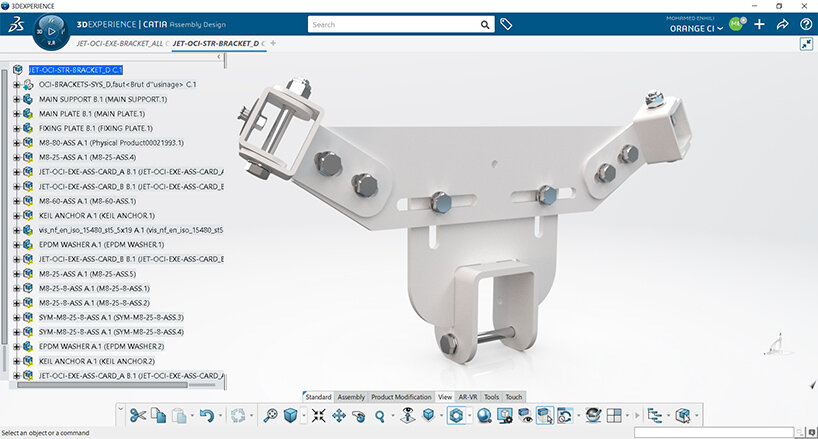Toggle fullscreen with the expand arrows icon
The height and width of the screenshot is (439, 818).
coord(806,44)
